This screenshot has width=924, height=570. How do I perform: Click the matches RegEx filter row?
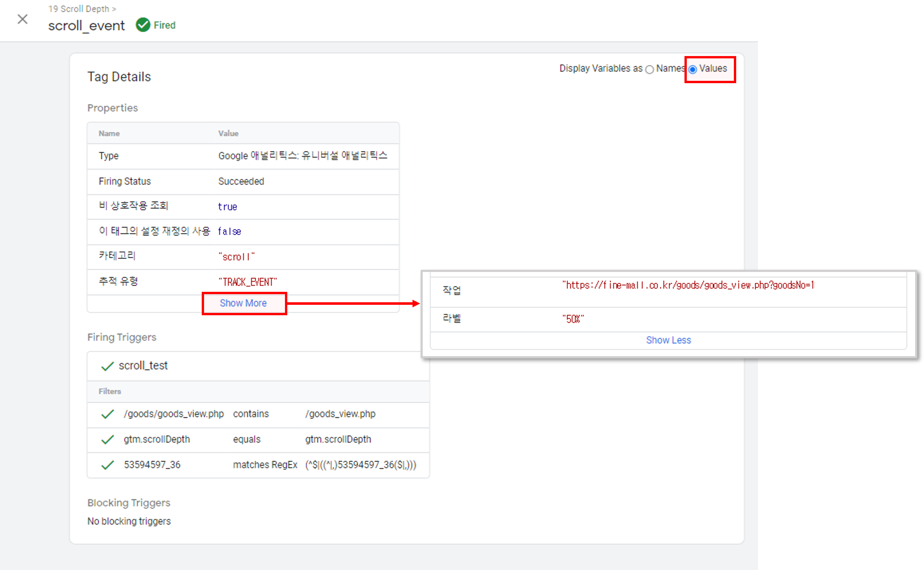tap(265, 465)
